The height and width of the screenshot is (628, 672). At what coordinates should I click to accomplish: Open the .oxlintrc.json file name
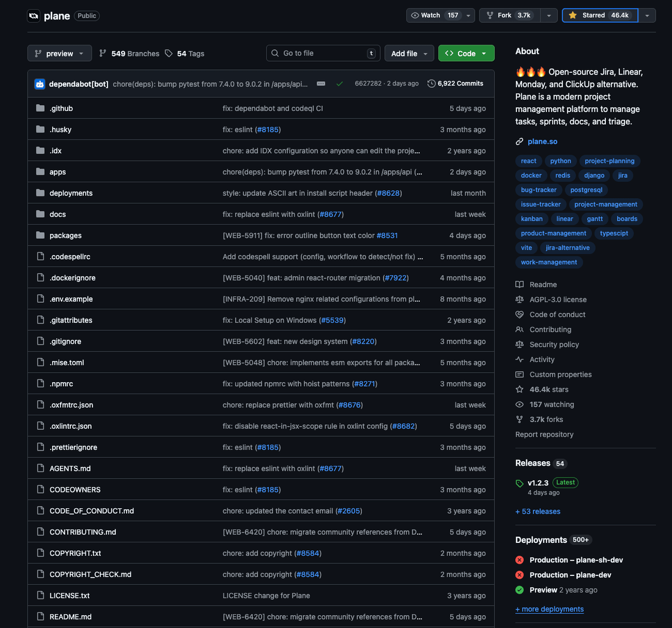coord(71,426)
